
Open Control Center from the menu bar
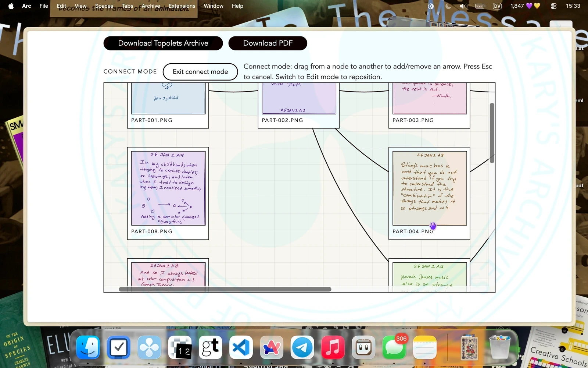[554, 6]
